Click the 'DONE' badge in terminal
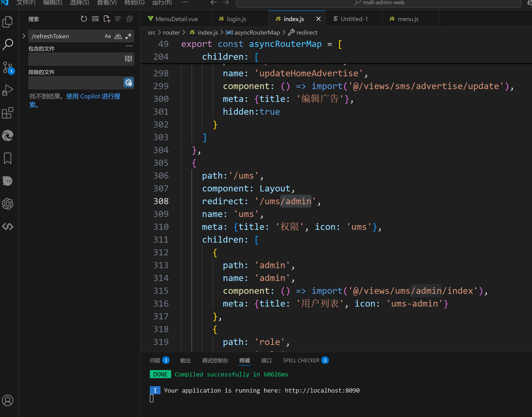This screenshot has width=532, height=417. [x=160, y=374]
